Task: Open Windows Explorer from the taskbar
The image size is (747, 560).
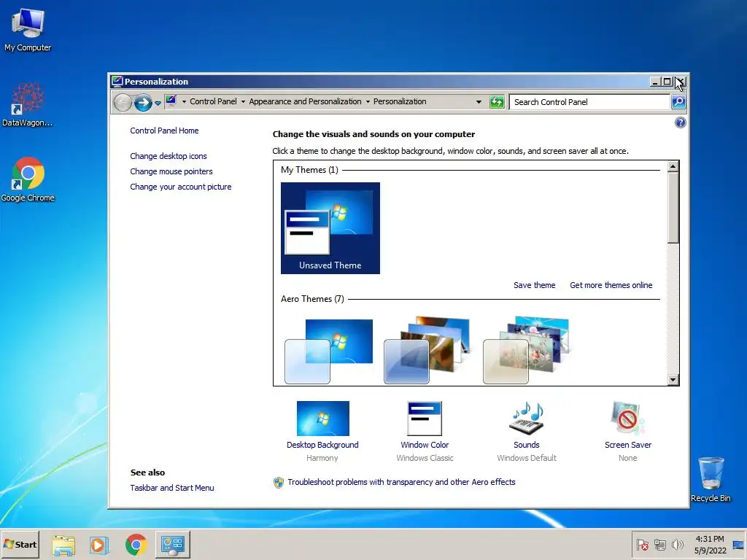Action: 63,545
